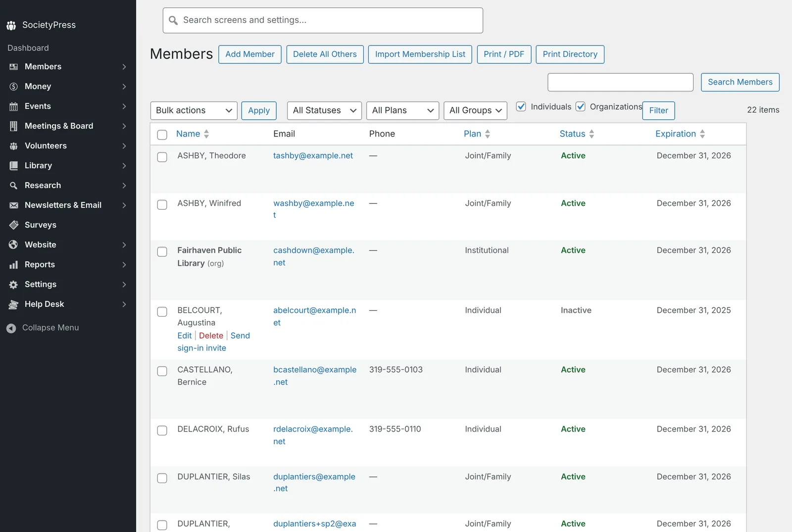Image resolution: width=792 pixels, height=532 pixels.
Task: Click the Filter button
Action: click(658, 110)
